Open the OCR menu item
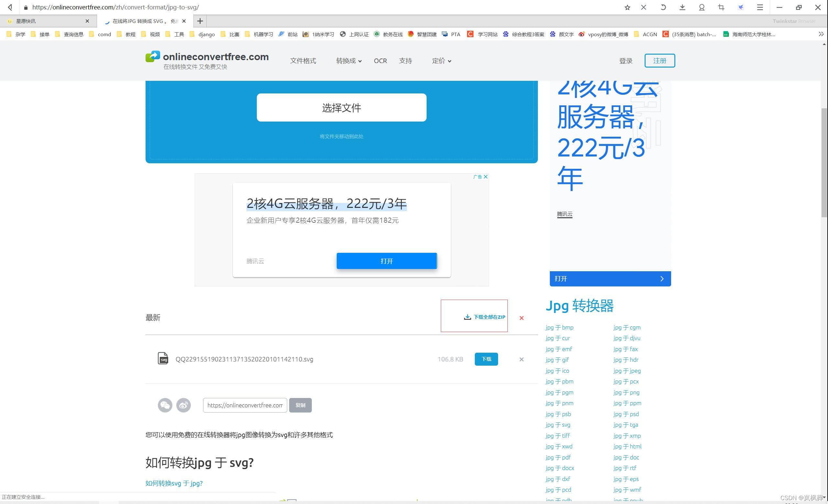 coord(380,61)
